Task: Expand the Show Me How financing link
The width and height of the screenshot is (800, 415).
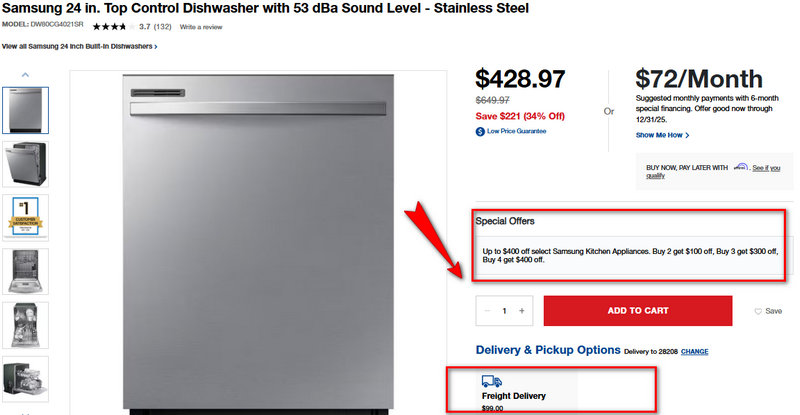Action: (662, 135)
